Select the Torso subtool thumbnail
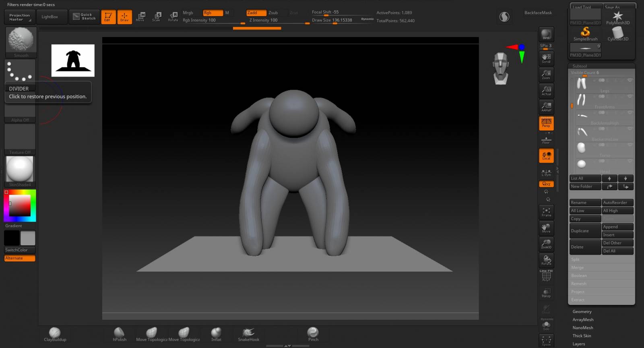Screen dimensions: 644x348 (581, 148)
